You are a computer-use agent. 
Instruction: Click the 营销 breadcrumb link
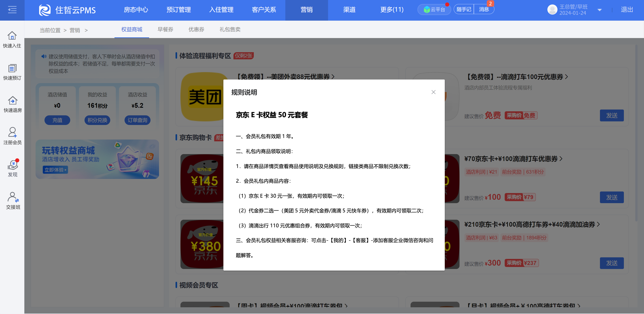coord(75,30)
